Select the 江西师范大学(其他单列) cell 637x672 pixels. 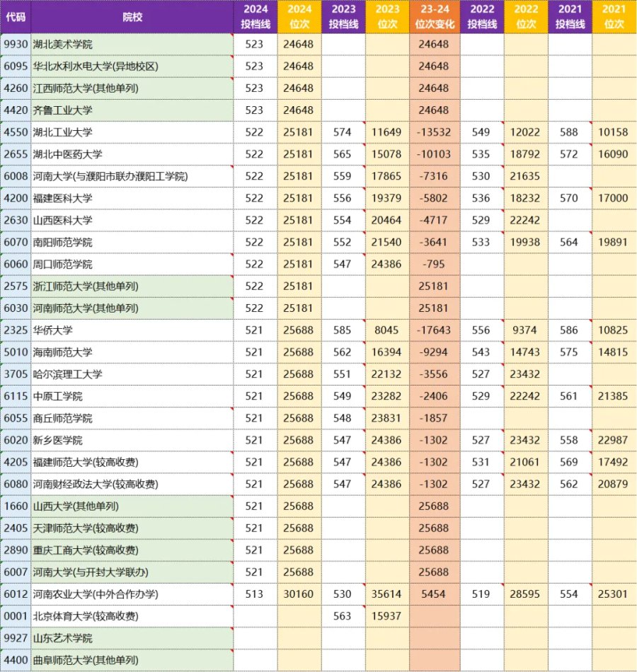132,88
